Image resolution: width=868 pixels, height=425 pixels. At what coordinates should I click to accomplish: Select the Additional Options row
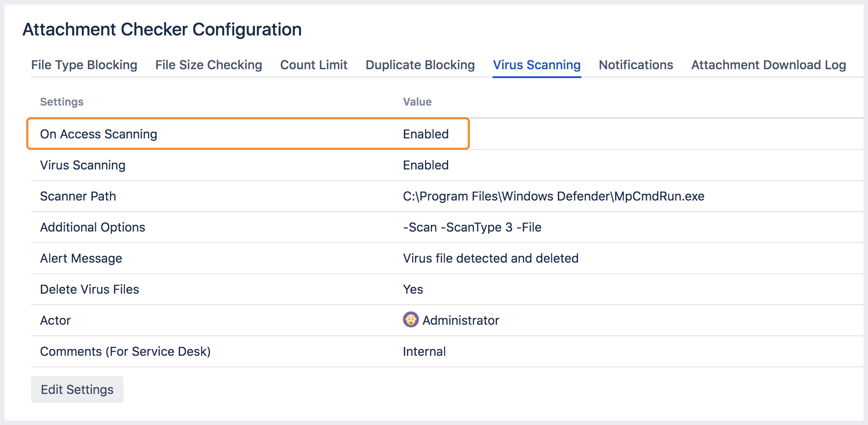93,227
